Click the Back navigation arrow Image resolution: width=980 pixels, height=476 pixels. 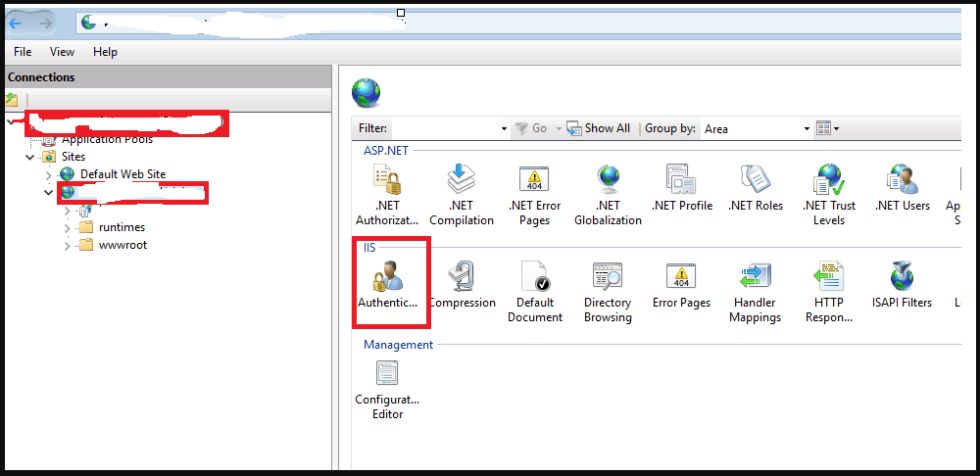click(15, 24)
